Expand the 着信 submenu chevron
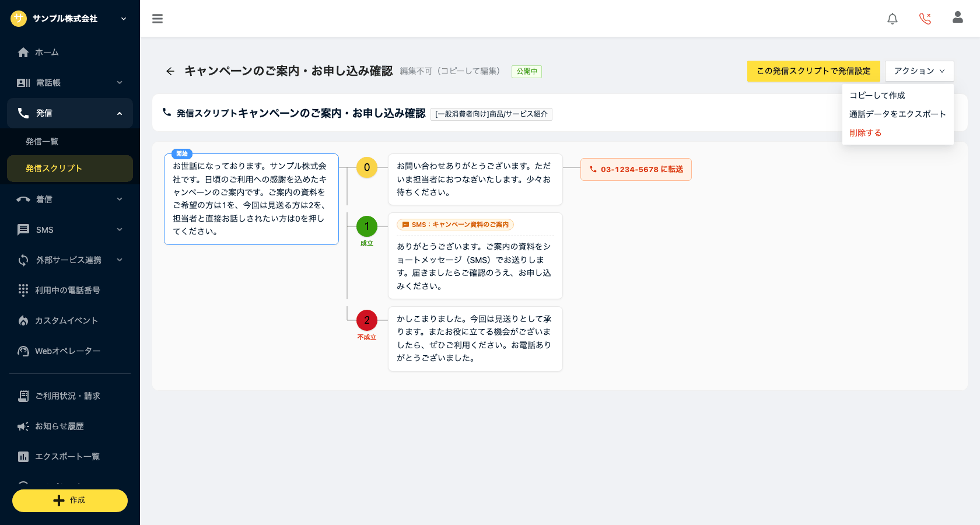This screenshot has width=980, height=525. [120, 199]
